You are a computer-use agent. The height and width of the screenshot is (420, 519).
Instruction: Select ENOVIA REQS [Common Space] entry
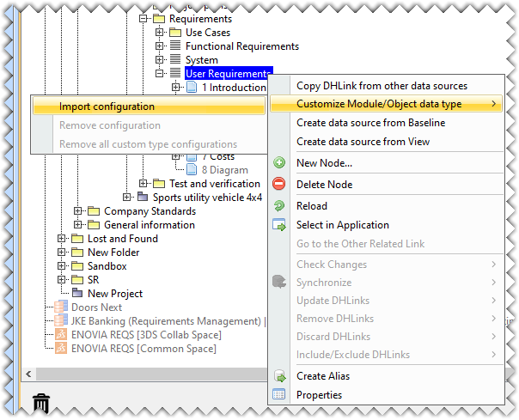click(143, 348)
